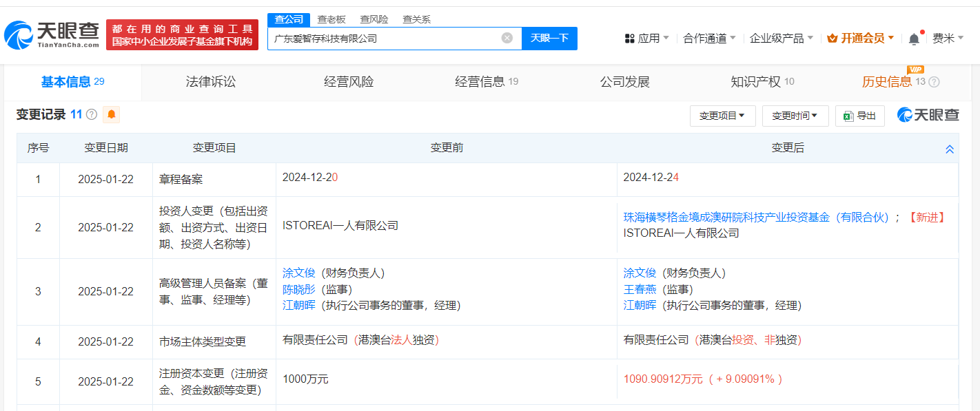980x411 pixels.
Task: Open the notification bell
Action: (x=914, y=39)
